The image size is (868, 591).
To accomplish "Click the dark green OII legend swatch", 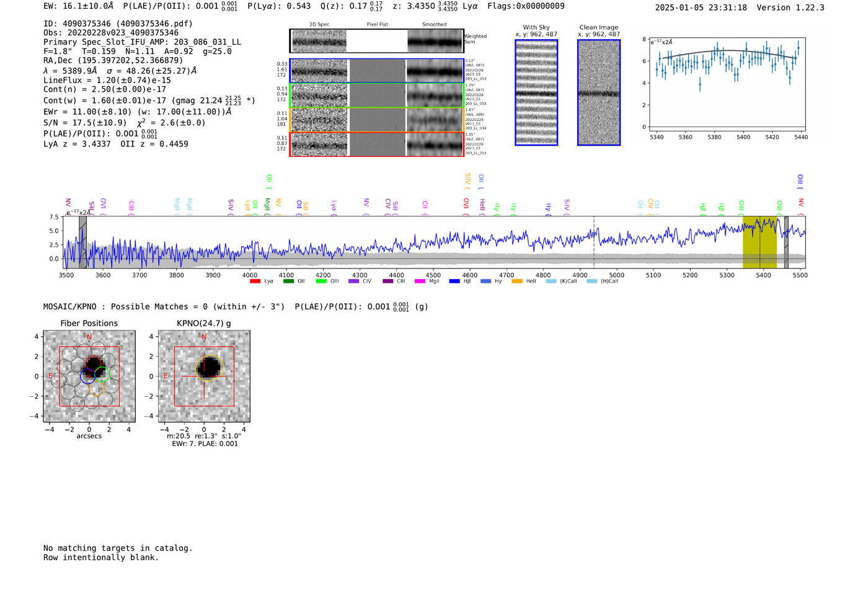I will click(x=288, y=282).
